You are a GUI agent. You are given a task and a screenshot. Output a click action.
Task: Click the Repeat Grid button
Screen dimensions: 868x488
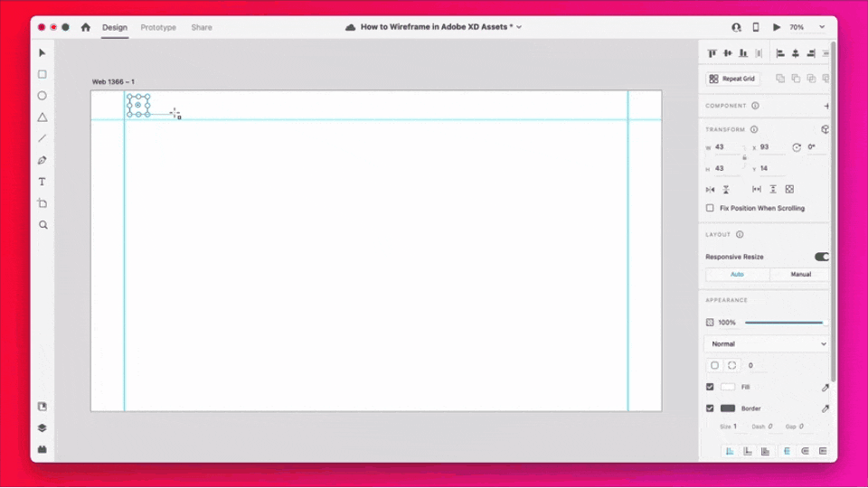tap(732, 79)
